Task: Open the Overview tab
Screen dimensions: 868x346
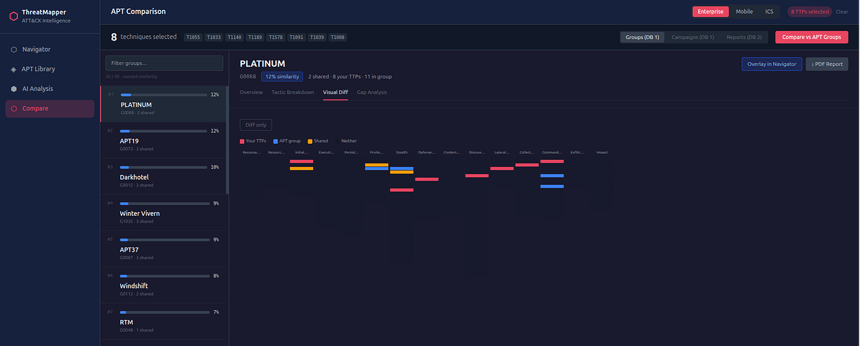Action: point(251,92)
